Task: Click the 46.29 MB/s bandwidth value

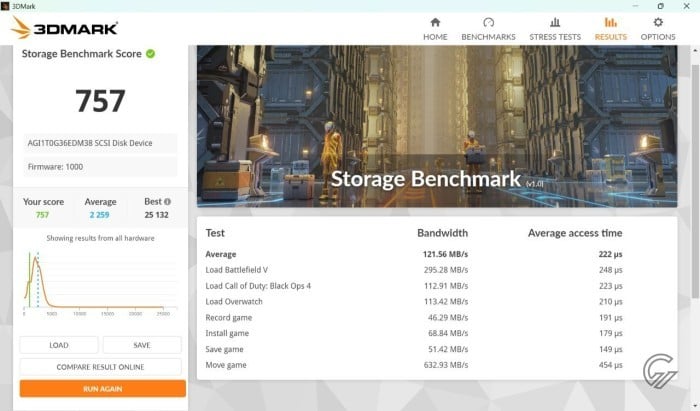Action: (448, 318)
